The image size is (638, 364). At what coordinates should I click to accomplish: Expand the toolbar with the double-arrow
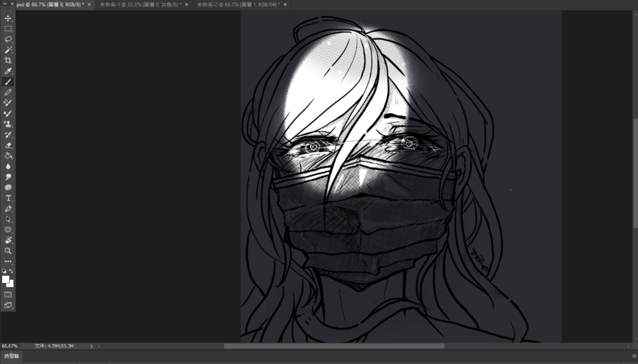pos(6,4)
